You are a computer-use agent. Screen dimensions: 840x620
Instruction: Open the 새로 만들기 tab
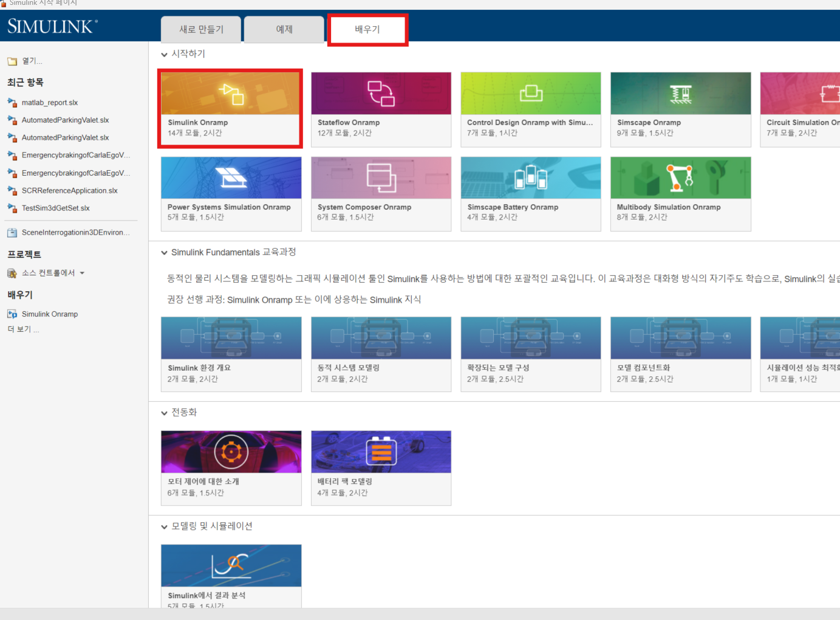point(201,29)
